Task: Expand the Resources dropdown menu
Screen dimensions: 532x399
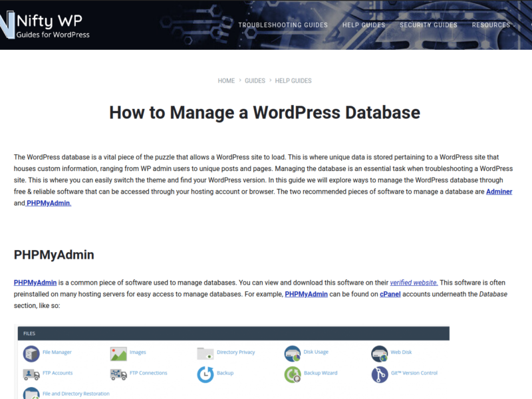Action: click(493, 25)
